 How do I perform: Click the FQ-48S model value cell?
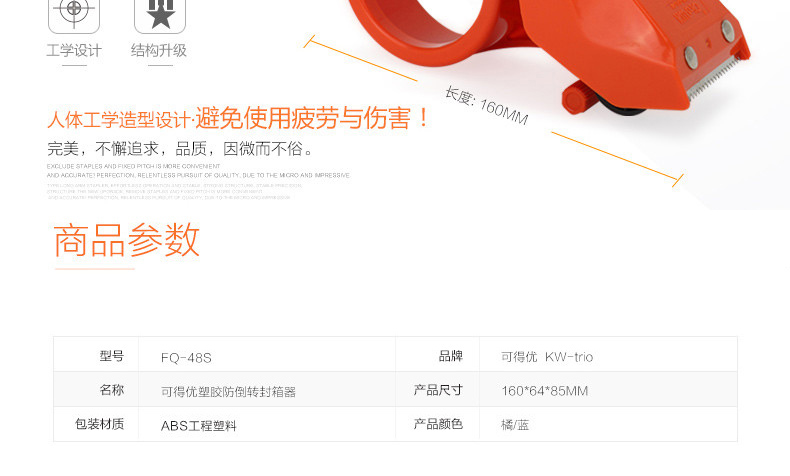[186, 358]
